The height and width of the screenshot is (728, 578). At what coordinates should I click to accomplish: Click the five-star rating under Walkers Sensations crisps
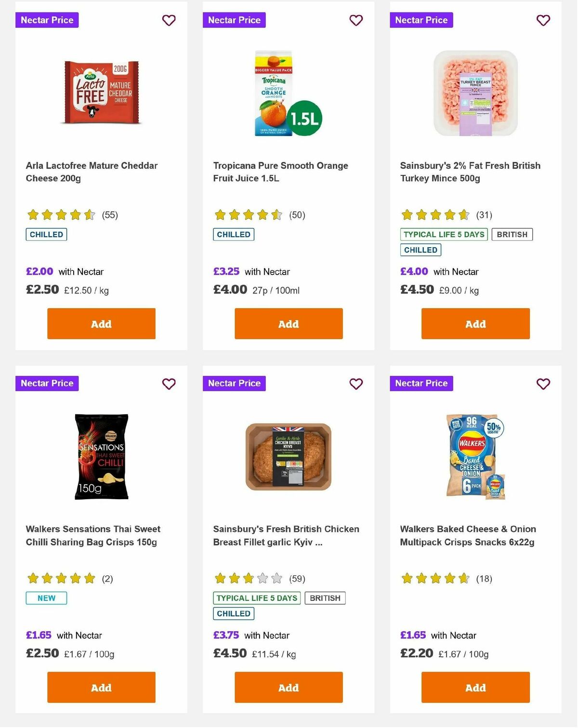(61, 579)
